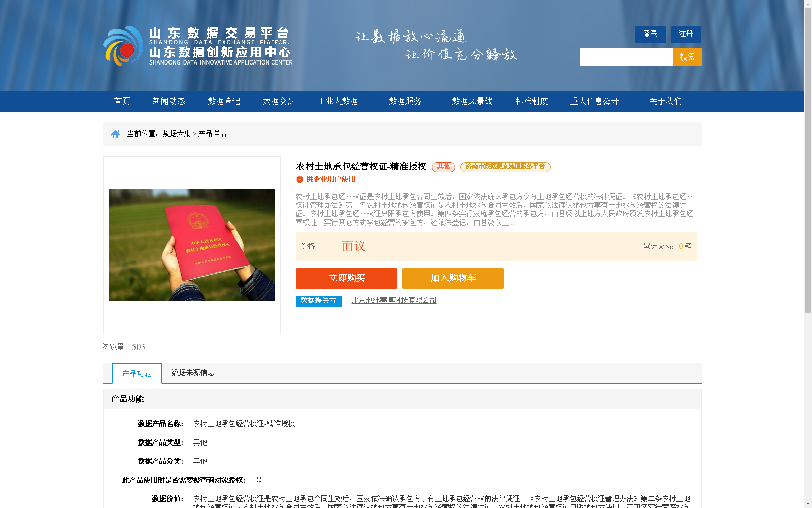Click the 数据提供方 label

pos(319,301)
